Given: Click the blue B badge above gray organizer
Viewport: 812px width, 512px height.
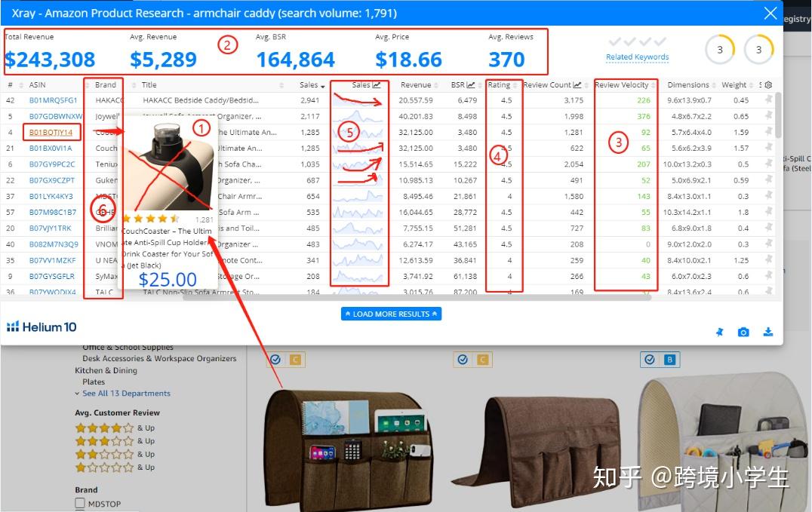Looking at the screenshot, I should click(x=669, y=359).
